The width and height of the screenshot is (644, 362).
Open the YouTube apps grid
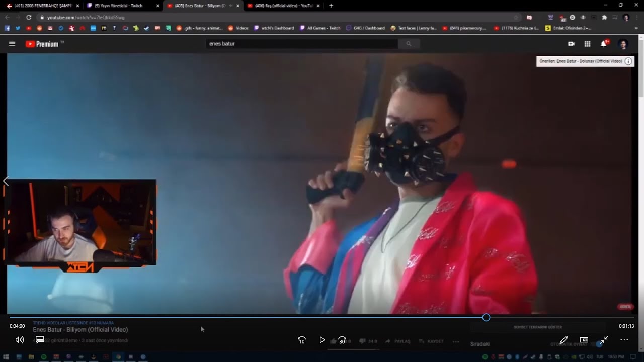click(587, 44)
